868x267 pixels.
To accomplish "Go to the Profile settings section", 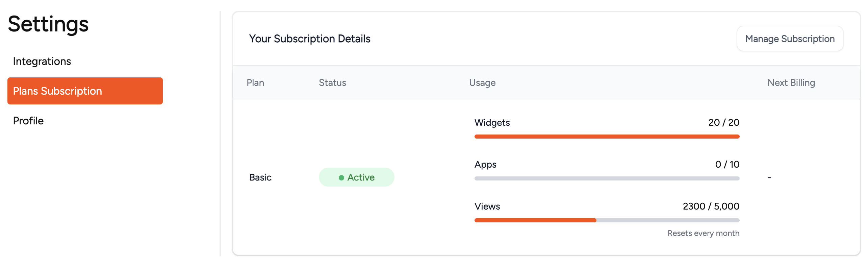I will coord(28,121).
